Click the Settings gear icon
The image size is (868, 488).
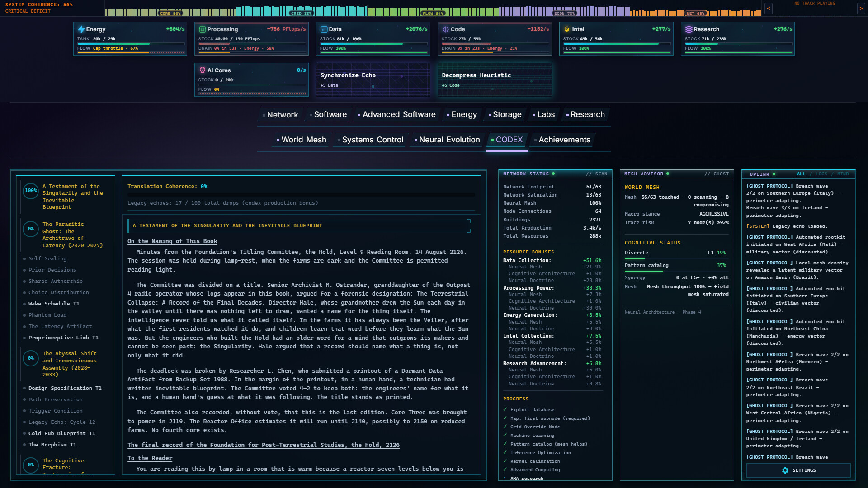pyautogui.click(x=785, y=470)
